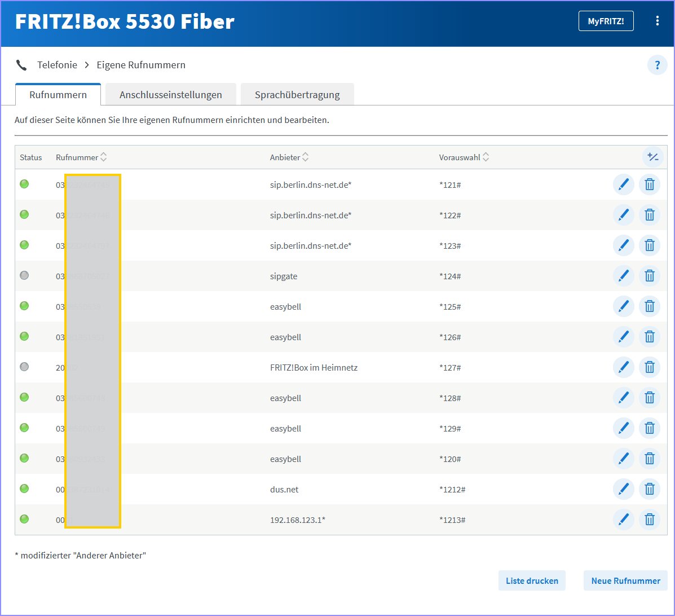The image size is (675, 616).
Task: Click the Telefonie breadcrumb link
Action: pyautogui.click(x=58, y=65)
